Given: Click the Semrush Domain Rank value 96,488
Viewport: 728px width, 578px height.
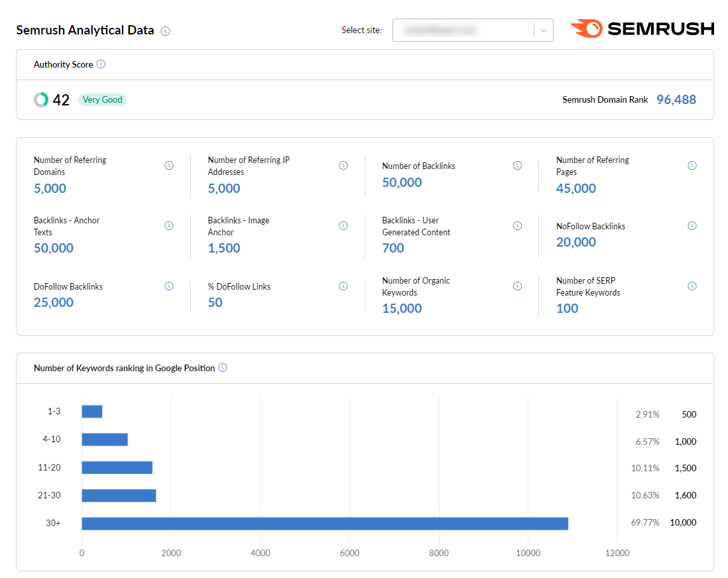Looking at the screenshot, I should pos(676,100).
